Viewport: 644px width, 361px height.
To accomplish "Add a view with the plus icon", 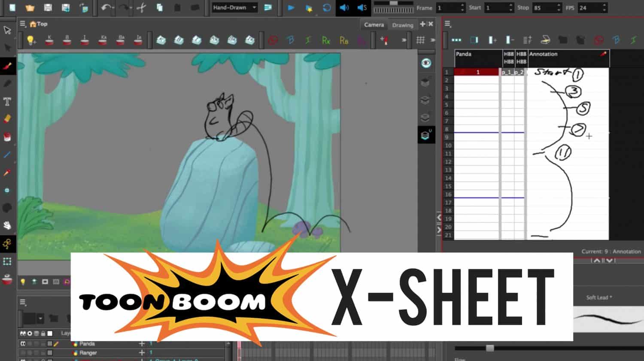I will tap(422, 24).
